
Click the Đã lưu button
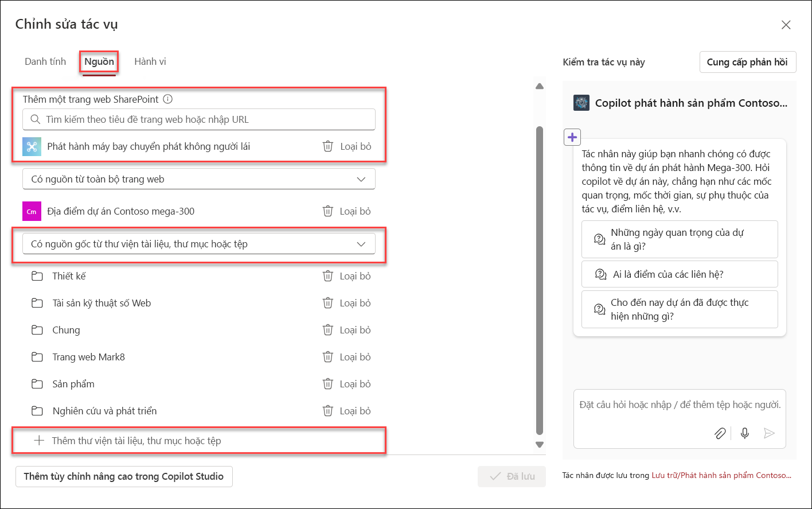click(x=512, y=476)
